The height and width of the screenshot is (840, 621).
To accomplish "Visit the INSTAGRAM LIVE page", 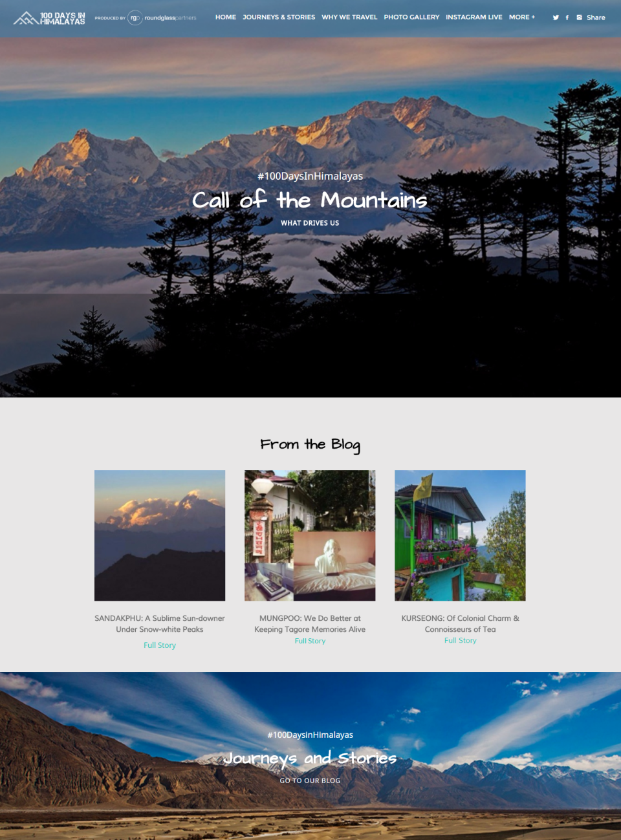I will 474,17.
